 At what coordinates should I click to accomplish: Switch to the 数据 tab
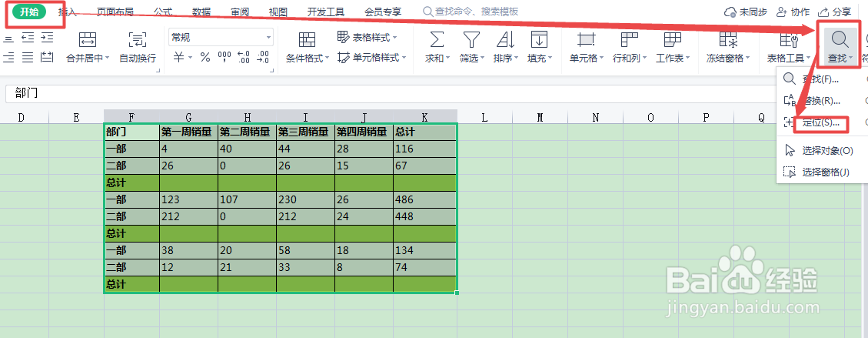click(201, 12)
